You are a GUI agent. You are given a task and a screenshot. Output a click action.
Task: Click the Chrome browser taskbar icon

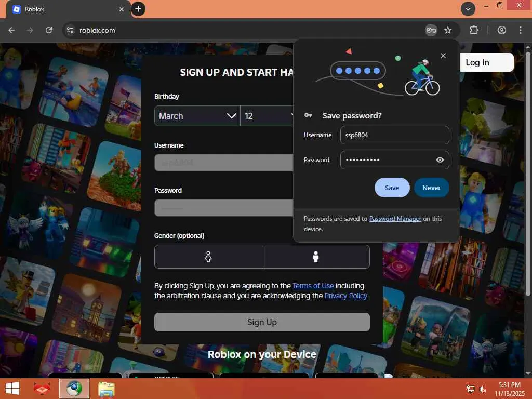(x=74, y=389)
